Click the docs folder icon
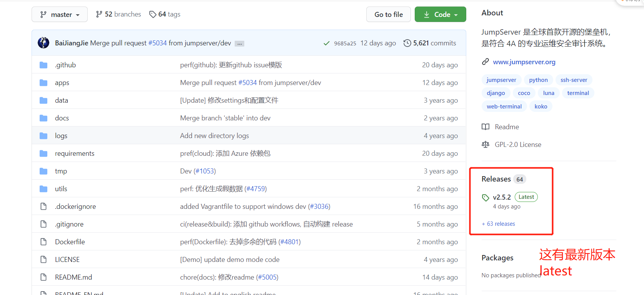The image size is (644, 295). pyautogui.click(x=43, y=118)
